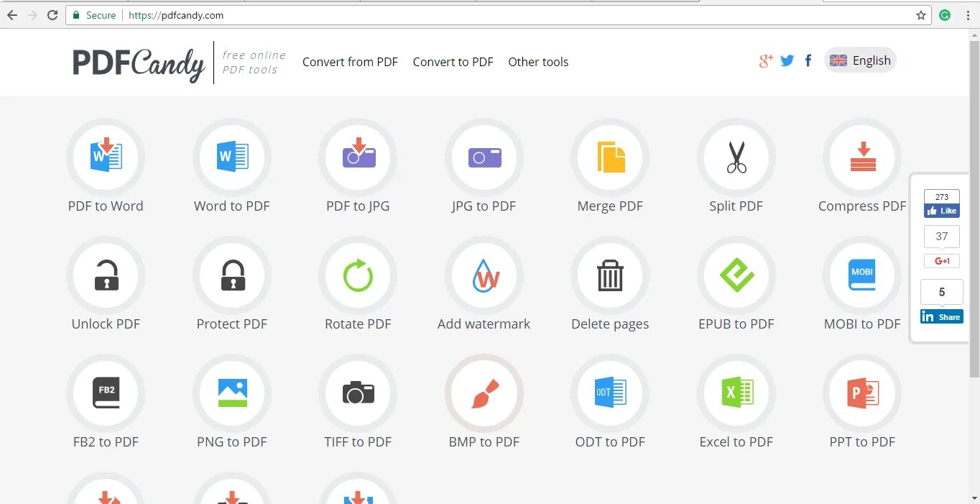Open the Word to PDF tool icon
980x504 pixels.
click(232, 157)
